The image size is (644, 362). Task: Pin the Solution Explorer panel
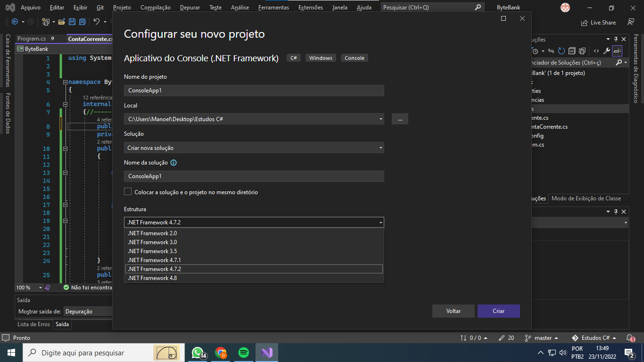click(615, 40)
